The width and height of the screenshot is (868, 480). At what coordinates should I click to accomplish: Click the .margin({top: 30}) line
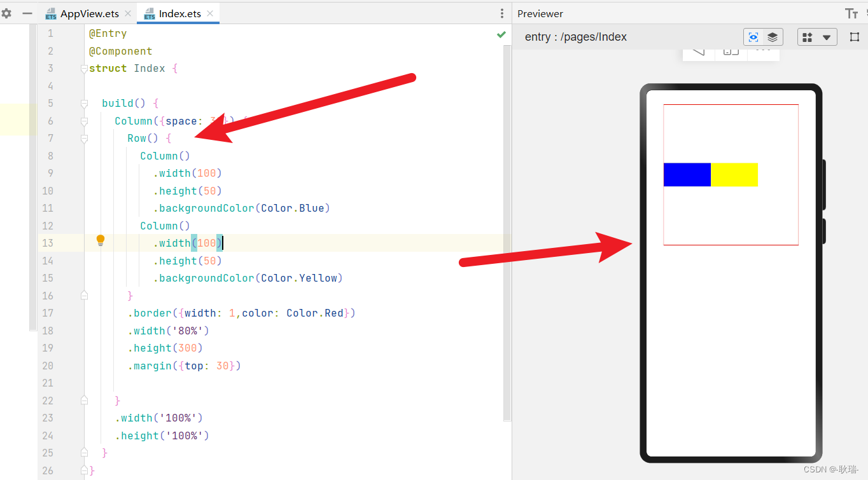coord(184,366)
